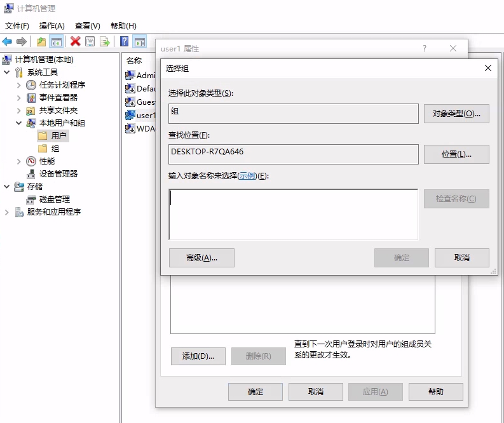Viewport: 504px width, 423px height.
Task: Click the blue question mark Help icon
Action: [125, 41]
